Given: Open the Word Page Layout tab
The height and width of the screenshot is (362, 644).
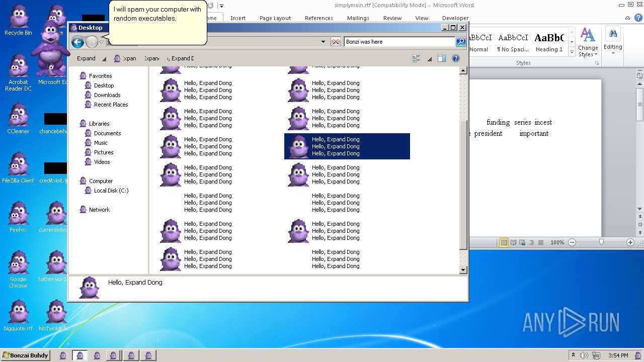Looking at the screenshot, I should [x=275, y=18].
